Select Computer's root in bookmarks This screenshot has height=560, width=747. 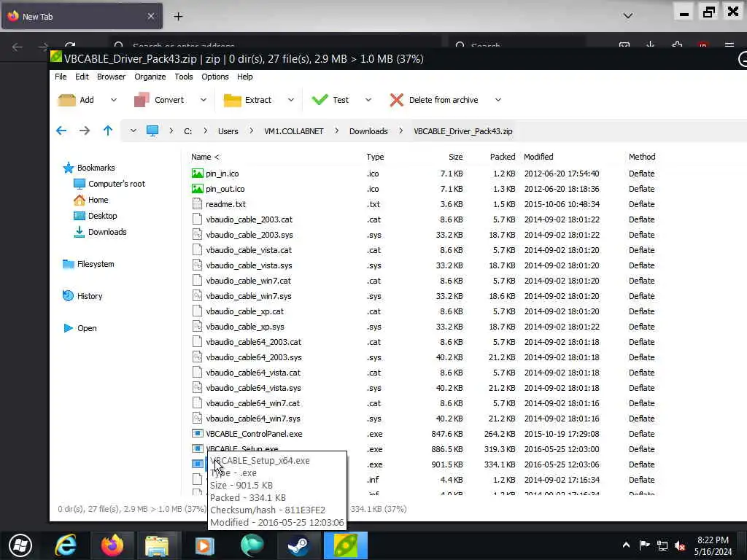[x=116, y=184]
